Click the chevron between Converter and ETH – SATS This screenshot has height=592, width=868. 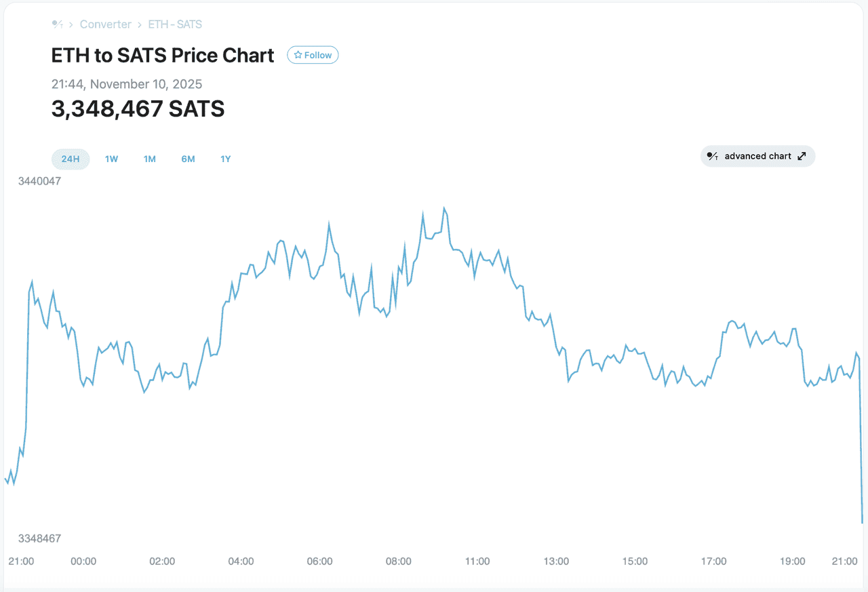[x=139, y=24]
